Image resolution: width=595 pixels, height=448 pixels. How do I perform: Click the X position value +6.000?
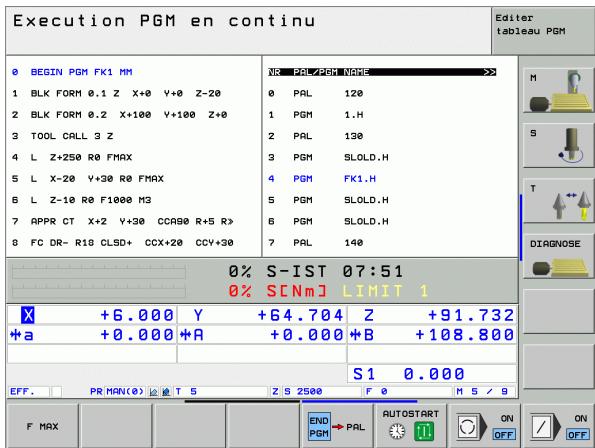coord(137,315)
